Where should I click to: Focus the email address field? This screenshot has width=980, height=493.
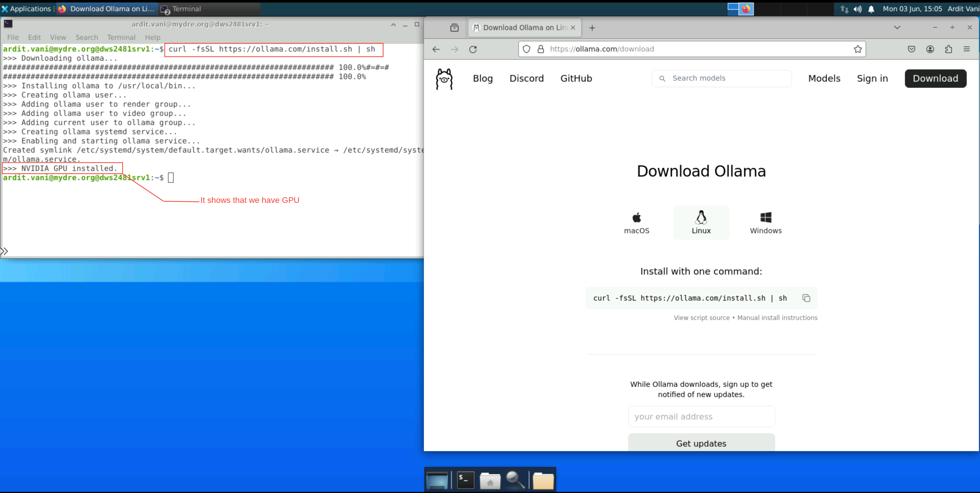click(701, 417)
